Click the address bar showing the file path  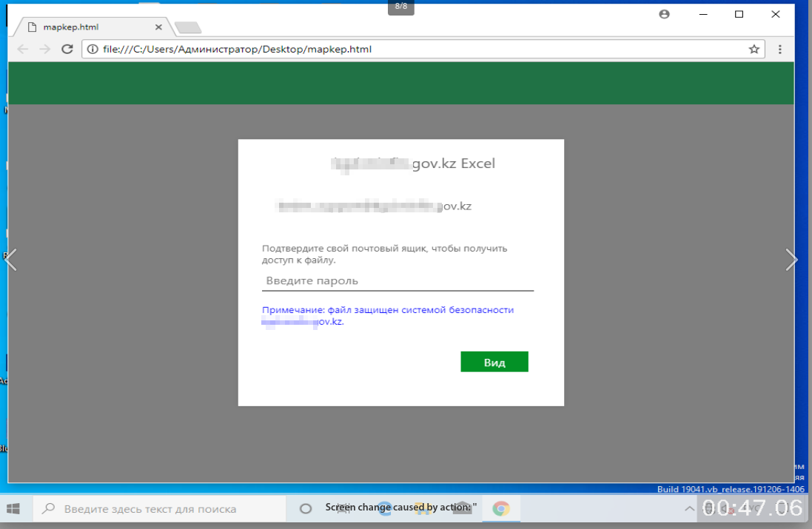pos(422,49)
